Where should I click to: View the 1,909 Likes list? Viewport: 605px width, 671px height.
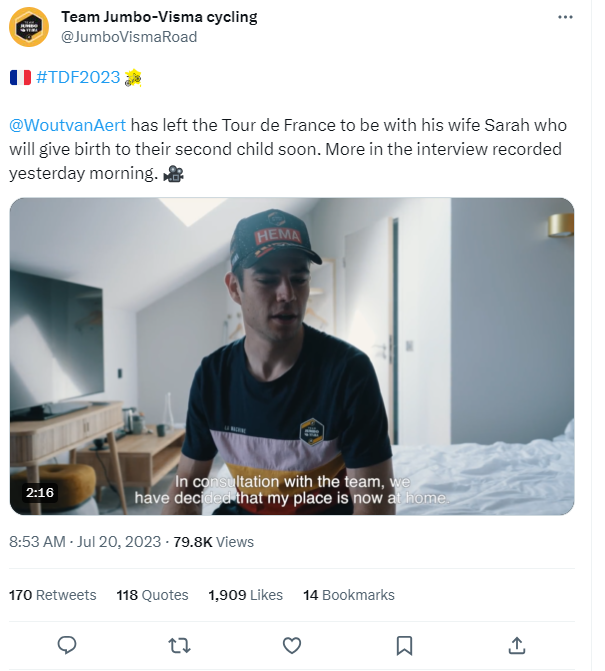coord(245,595)
